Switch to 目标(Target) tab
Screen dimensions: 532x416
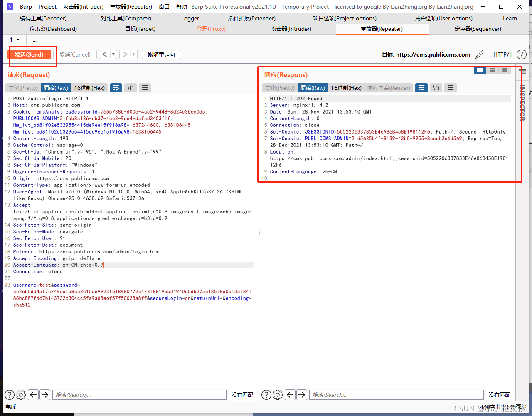140,29
